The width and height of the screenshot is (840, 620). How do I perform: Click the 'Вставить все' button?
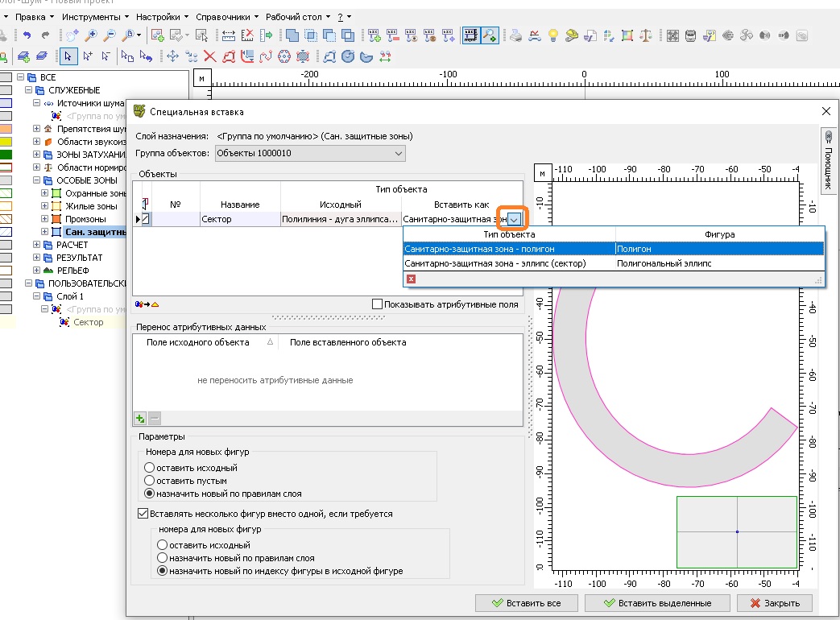(527, 603)
